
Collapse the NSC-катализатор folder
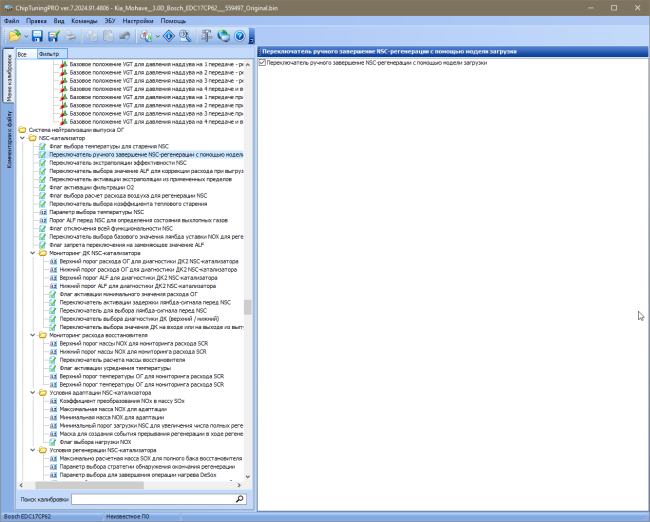(23, 138)
